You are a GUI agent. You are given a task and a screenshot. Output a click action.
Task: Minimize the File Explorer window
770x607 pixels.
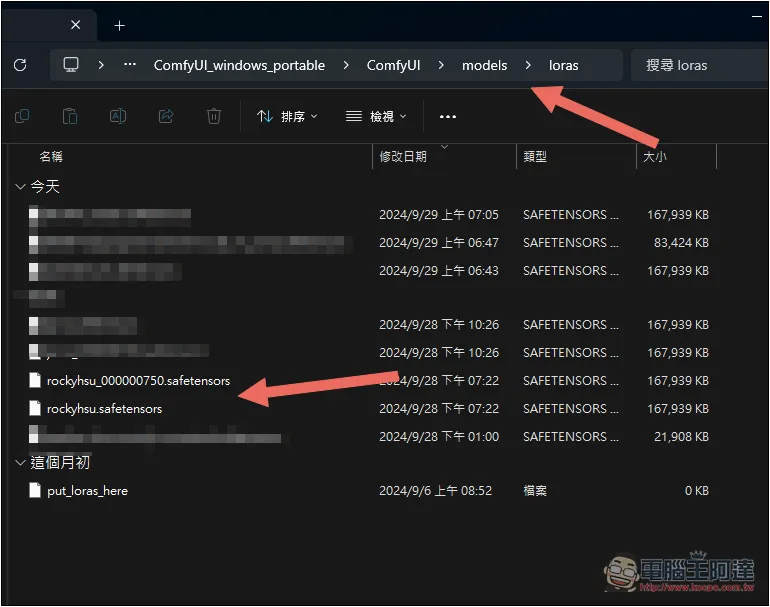click(757, 17)
